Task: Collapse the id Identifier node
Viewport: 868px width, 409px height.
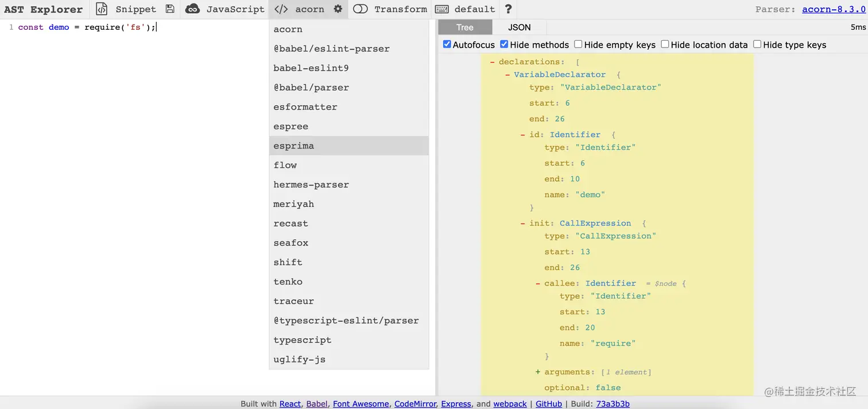Action: tap(522, 135)
